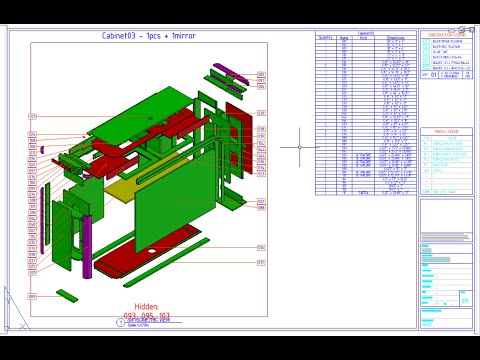Select the hidden parts list '093, 095, 103'
The image size is (480, 360).
point(147,315)
